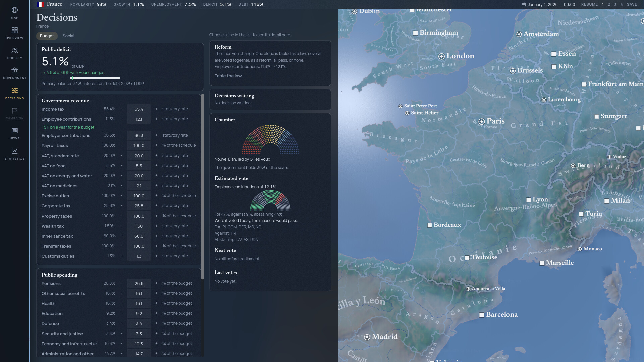The height and width of the screenshot is (362, 644).
Task: Table the law for the reform
Action: click(x=228, y=76)
